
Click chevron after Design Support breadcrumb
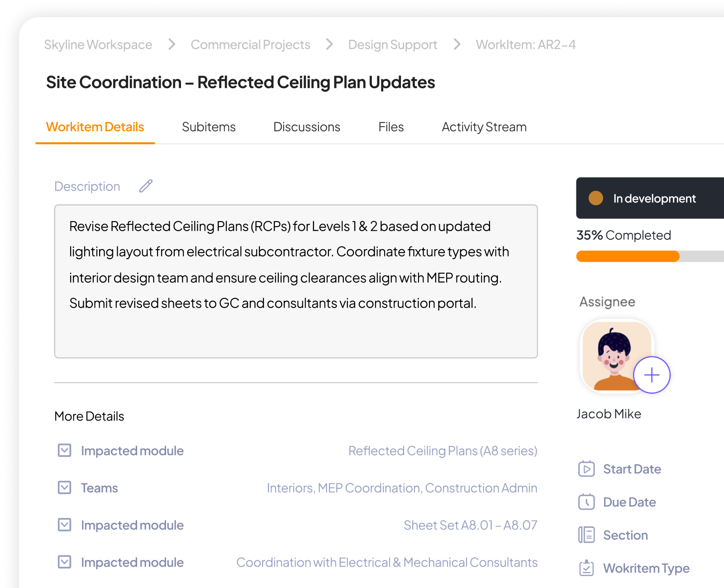coord(457,44)
